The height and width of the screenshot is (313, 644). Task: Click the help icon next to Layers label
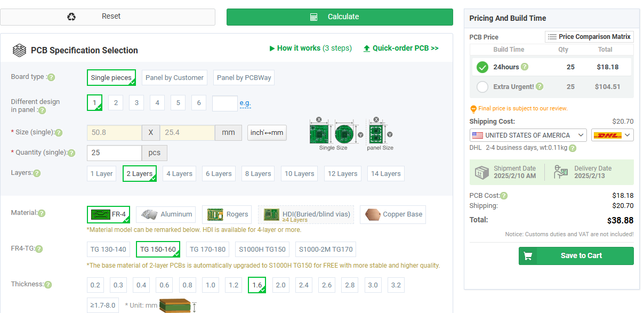(x=37, y=173)
